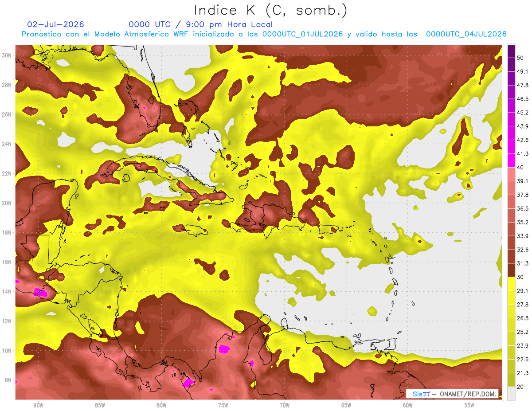Click the latitude axis label '12N'

7,321
